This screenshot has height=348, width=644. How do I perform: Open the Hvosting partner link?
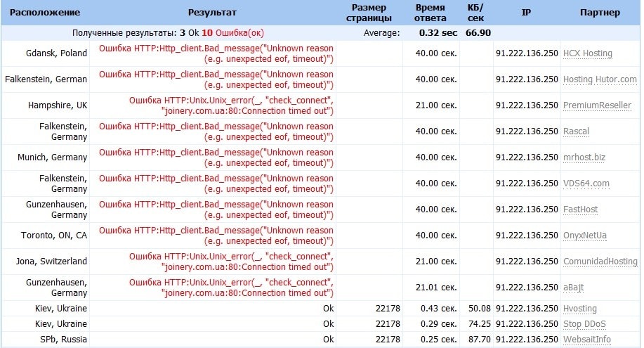point(581,309)
